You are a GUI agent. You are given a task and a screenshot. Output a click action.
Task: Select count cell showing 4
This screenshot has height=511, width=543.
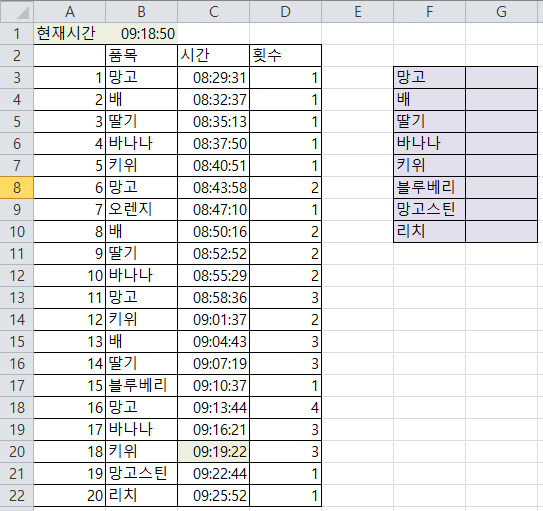coord(285,407)
